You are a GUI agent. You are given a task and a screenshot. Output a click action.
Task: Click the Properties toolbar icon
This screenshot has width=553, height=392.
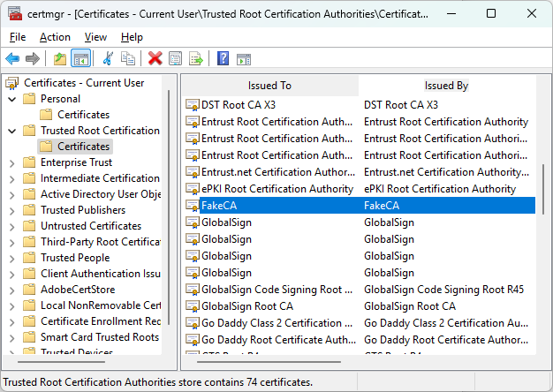click(x=175, y=58)
